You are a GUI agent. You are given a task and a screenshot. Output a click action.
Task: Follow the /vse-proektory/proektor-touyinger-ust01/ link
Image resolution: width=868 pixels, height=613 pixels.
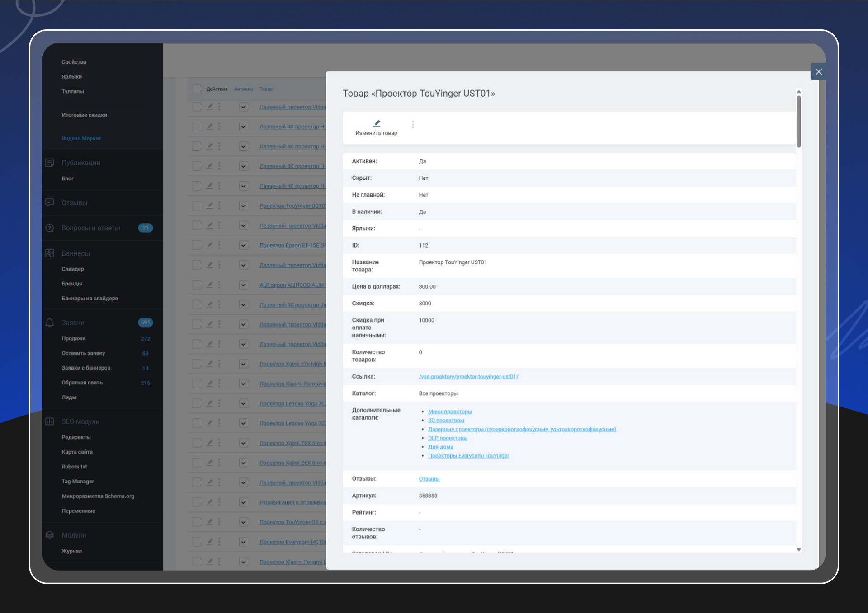tap(468, 377)
